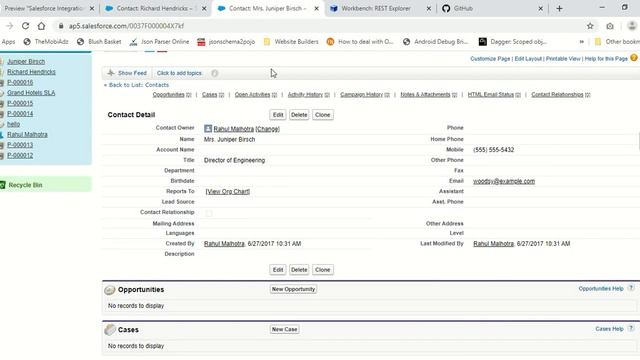Open the TheMobiAdz bookmark

(46, 42)
